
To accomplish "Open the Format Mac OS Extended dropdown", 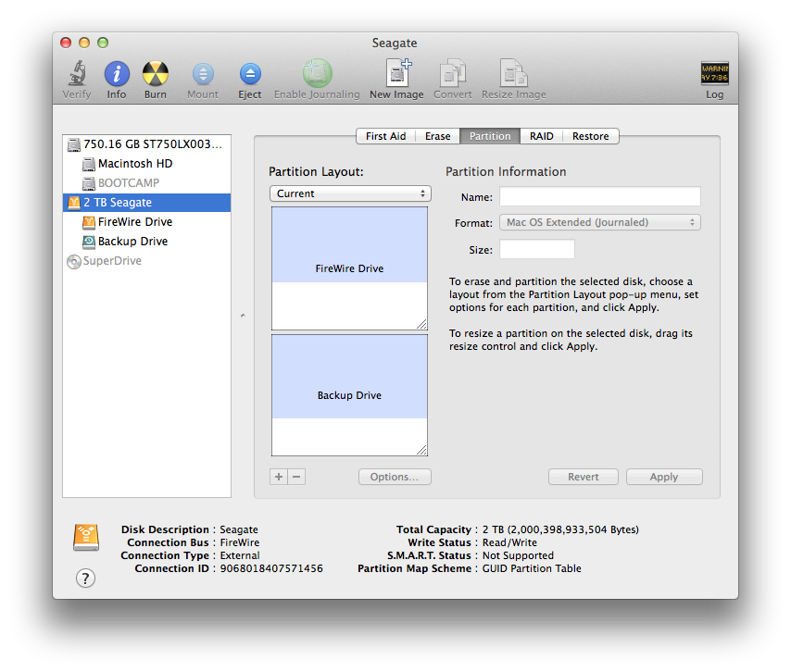I will (x=600, y=222).
